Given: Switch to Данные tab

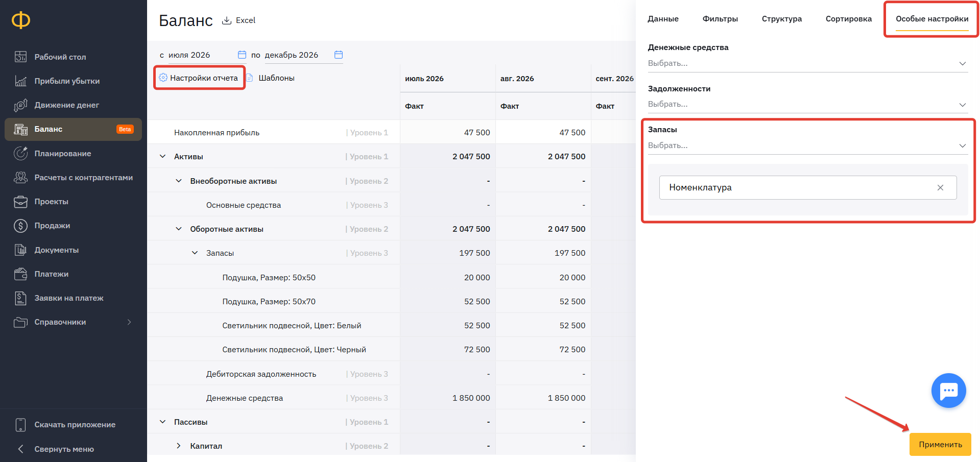Looking at the screenshot, I should click(663, 19).
